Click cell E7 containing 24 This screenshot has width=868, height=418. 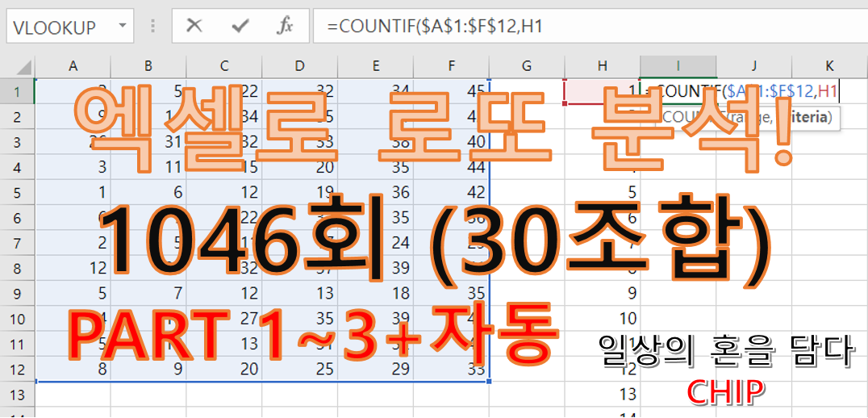[x=375, y=243]
